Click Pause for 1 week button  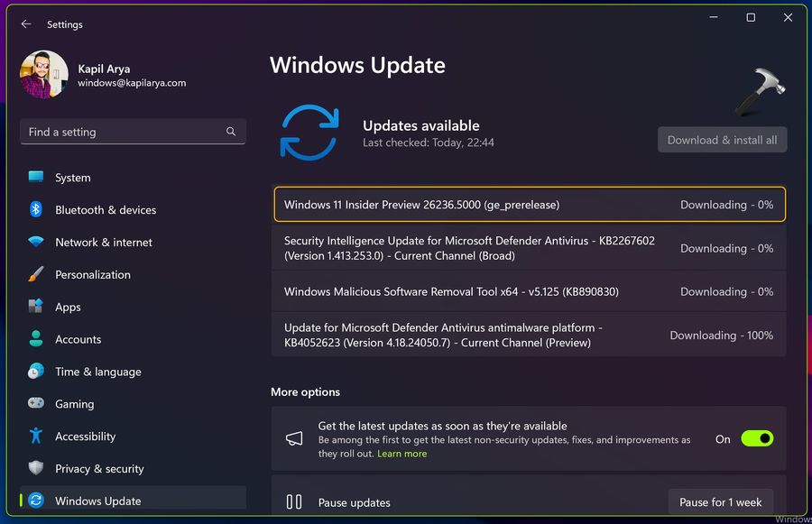[x=720, y=501]
